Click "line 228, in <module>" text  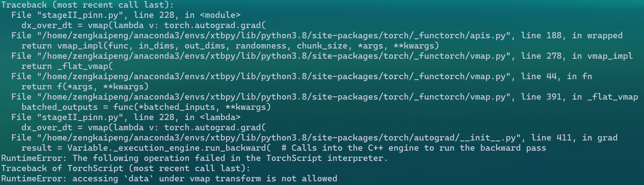pos(187,15)
